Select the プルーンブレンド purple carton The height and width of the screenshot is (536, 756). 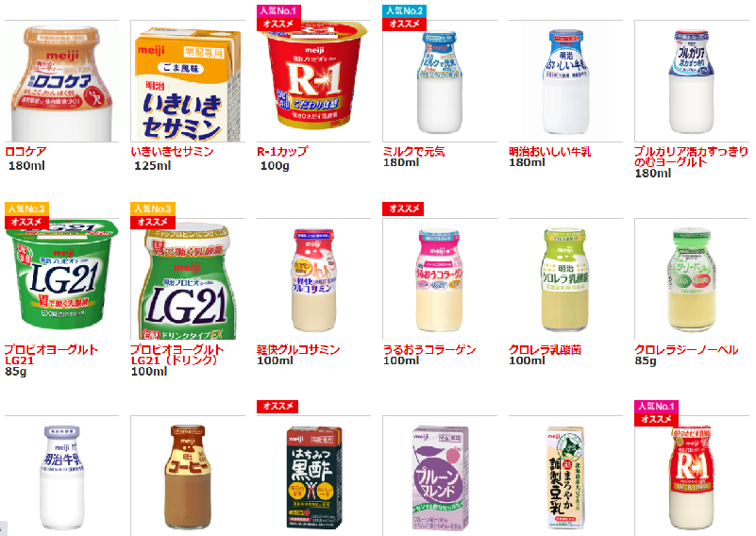tap(440, 478)
